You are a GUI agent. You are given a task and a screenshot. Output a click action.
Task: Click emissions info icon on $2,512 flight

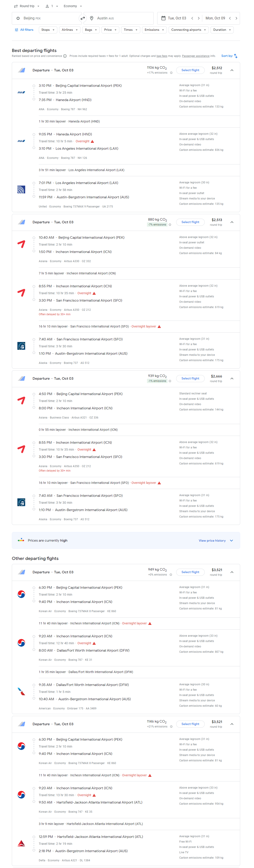171,73
